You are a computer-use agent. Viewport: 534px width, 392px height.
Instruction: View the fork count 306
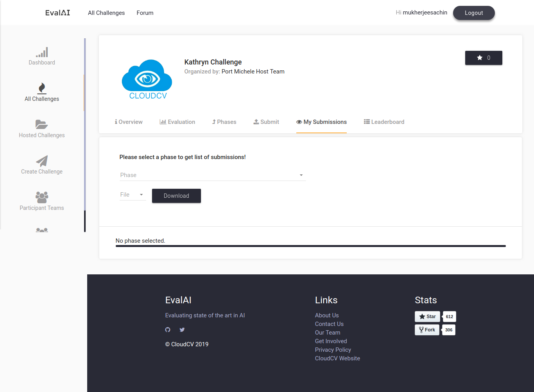pyautogui.click(x=449, y=330)
